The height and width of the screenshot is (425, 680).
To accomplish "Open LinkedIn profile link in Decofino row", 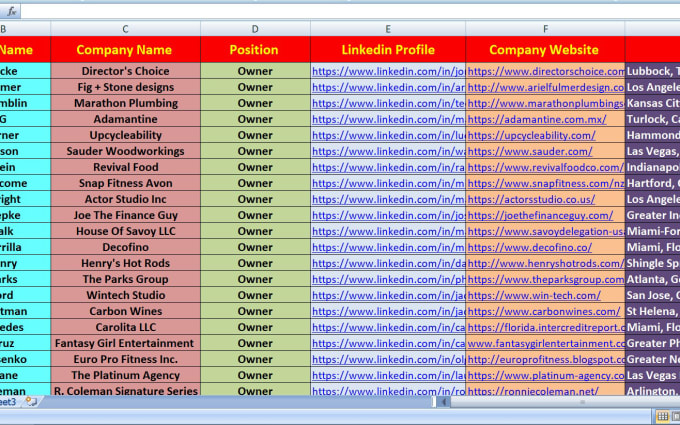I will tap(388, 248).
